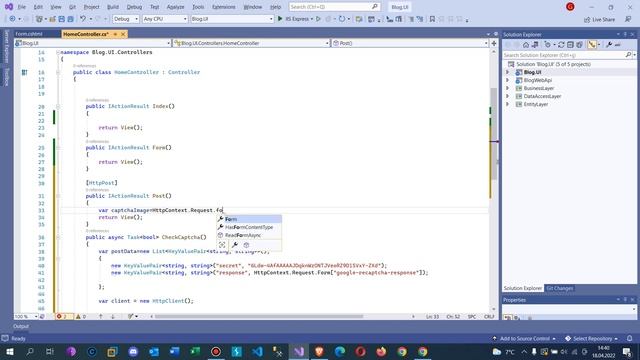Image resolution: width=640 pixels, height=360 pixels.
Task: Open the Build menu
Action: 113,7
